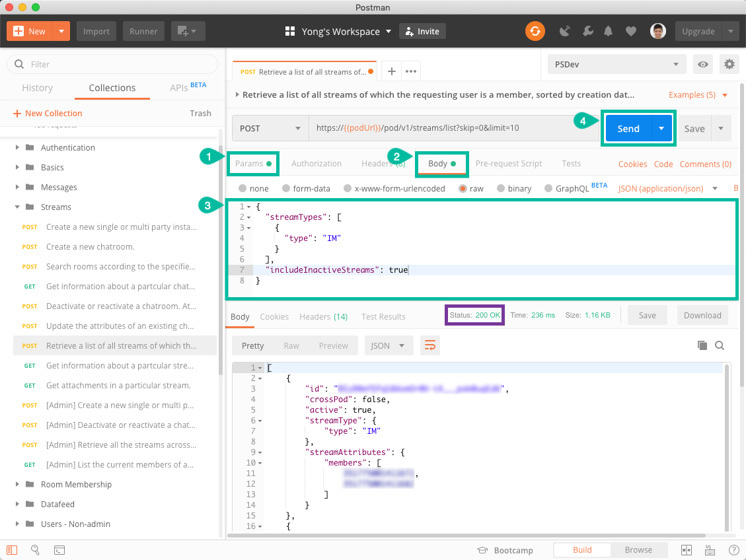
Task: Open the Examples (5) dropdown
Action: pos(698,94)
